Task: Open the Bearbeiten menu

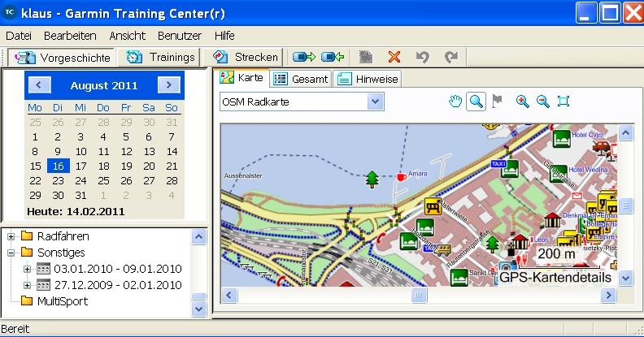Action: [x=70, y=36]
